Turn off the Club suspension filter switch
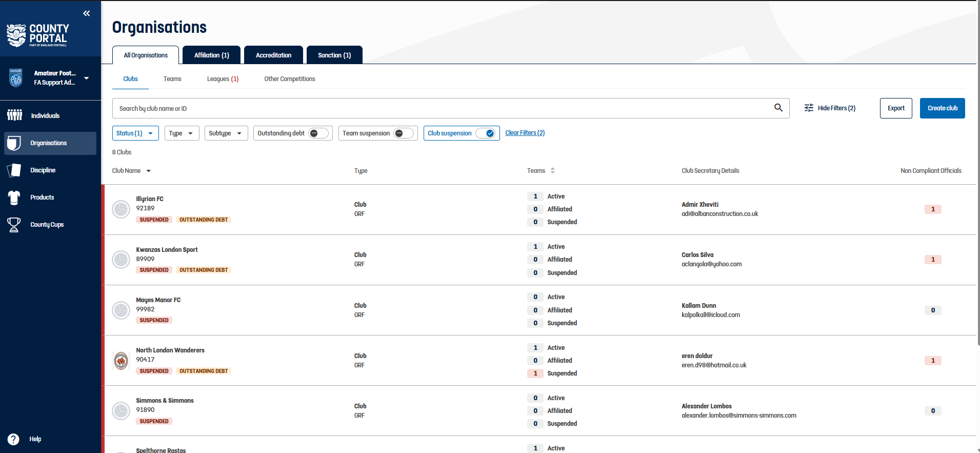980x453 pixels. coord(485,133)
